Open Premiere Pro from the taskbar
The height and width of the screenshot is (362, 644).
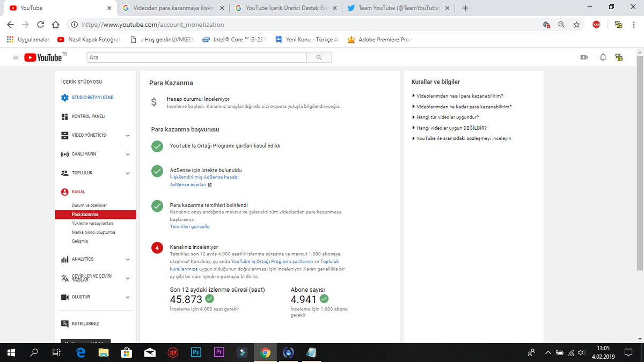(x=218, y=352)
